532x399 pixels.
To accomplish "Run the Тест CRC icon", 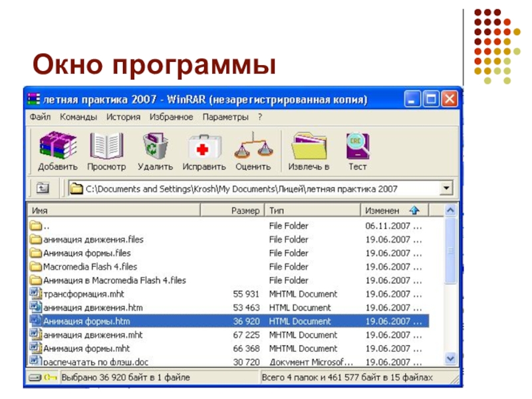I will (x=358, y=146).
